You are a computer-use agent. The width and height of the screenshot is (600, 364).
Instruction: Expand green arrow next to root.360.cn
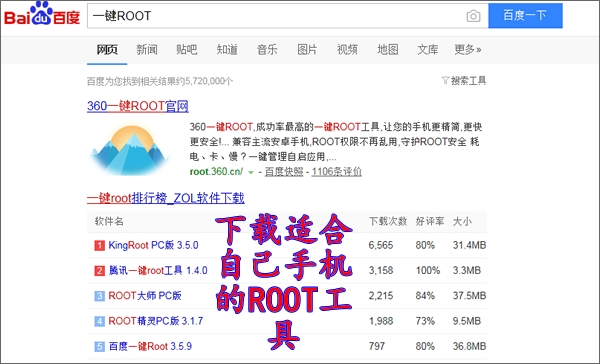(x=251, y=173)
